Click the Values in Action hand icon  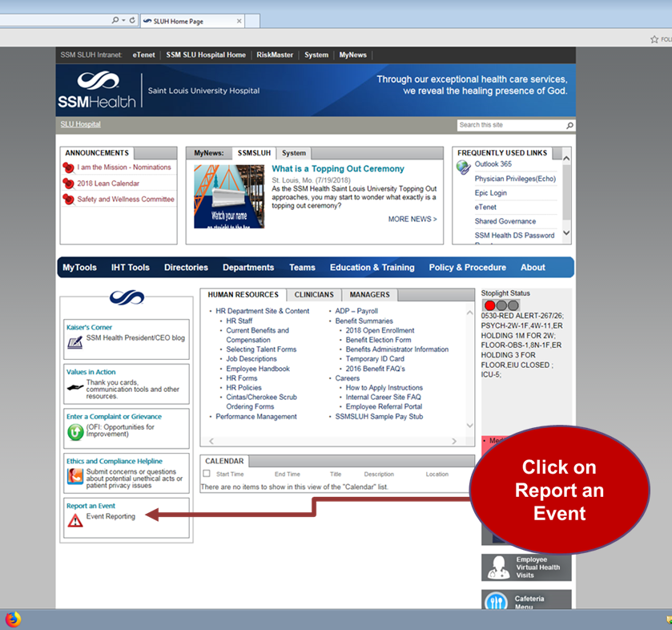point(75,387)
